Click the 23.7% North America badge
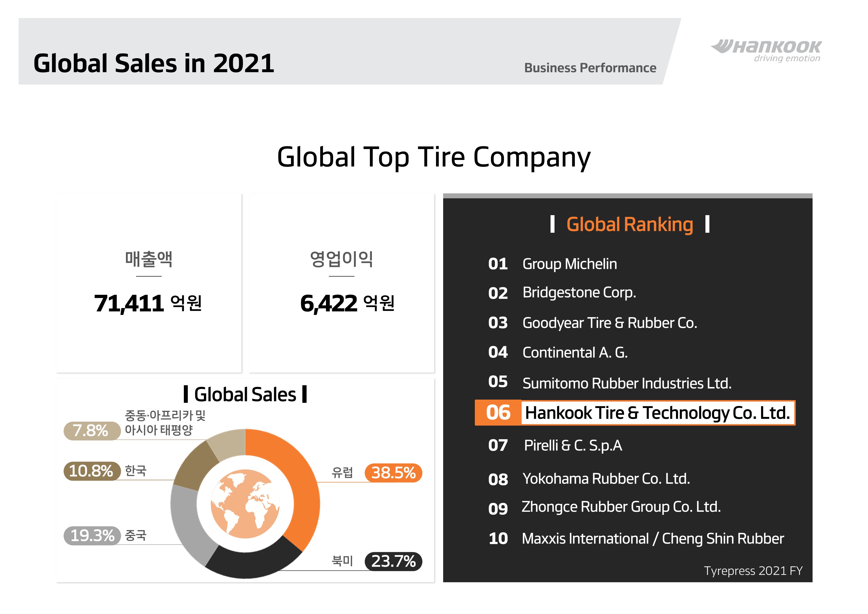 pos(393,561)
